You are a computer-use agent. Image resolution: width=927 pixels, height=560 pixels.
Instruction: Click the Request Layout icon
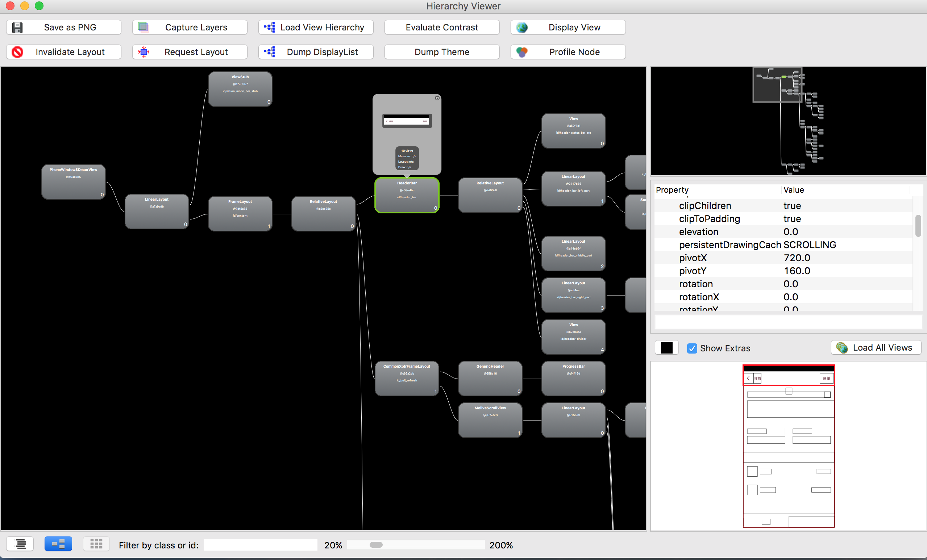(144, 52)
